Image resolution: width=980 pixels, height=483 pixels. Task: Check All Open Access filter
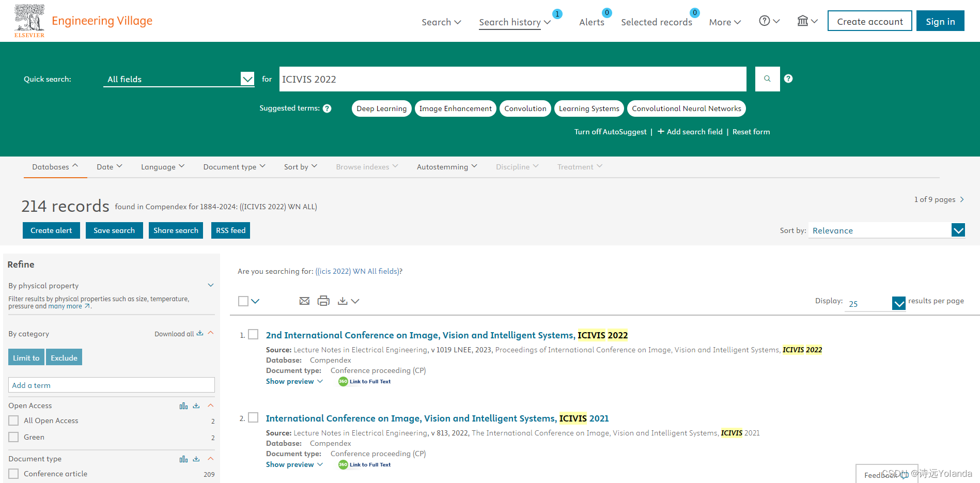(13, 420)
